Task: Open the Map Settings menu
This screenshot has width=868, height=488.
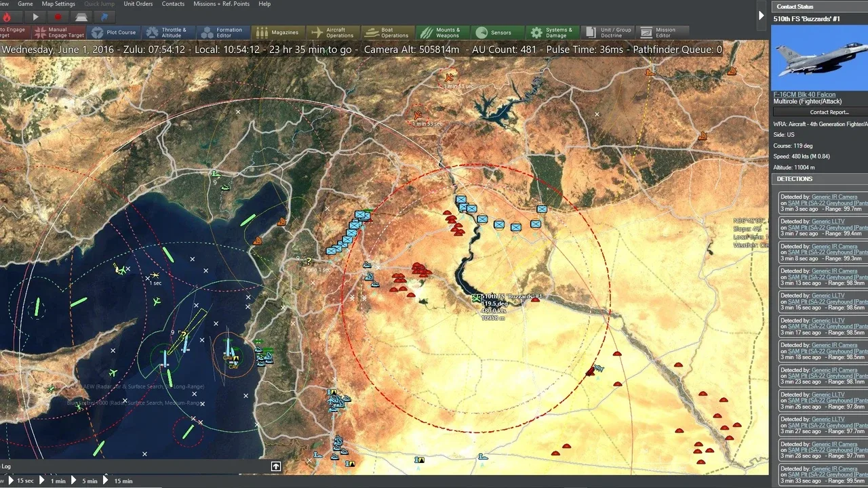Action: click(x=58, y=4)
